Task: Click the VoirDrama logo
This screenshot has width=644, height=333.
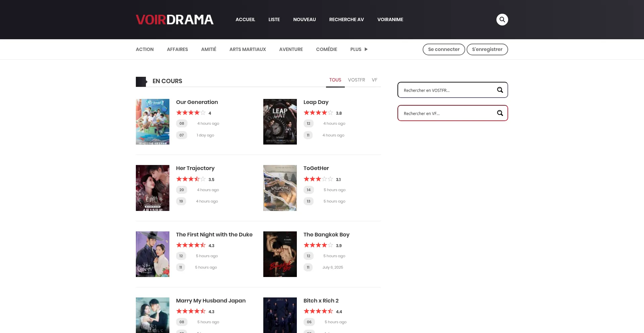Action: 174,19
